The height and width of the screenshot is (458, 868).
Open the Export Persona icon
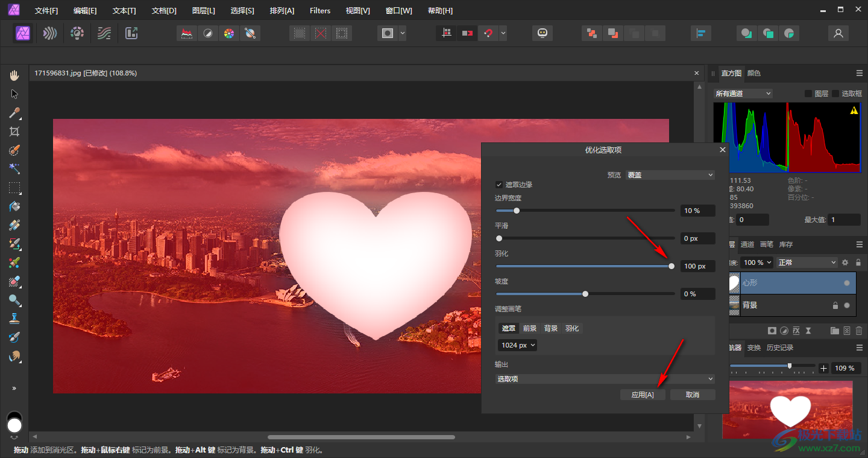[131, 33]
